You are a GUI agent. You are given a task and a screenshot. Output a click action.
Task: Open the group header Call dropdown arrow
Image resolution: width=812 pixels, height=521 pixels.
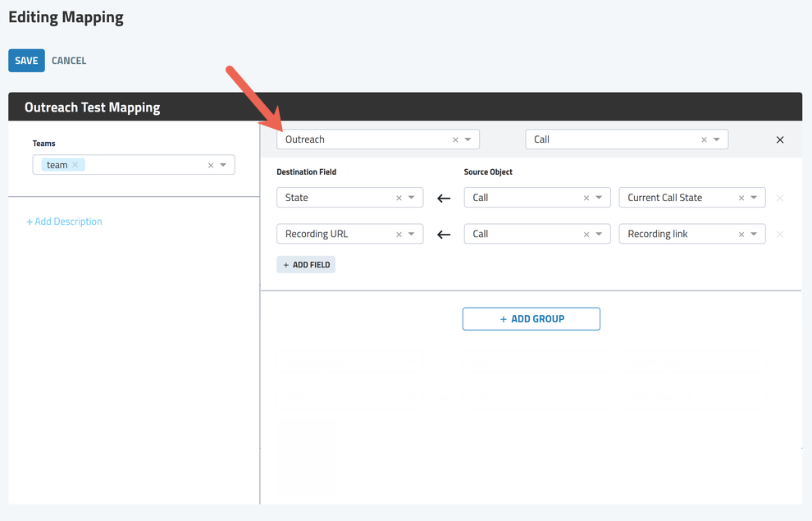(x=717, y=139)
